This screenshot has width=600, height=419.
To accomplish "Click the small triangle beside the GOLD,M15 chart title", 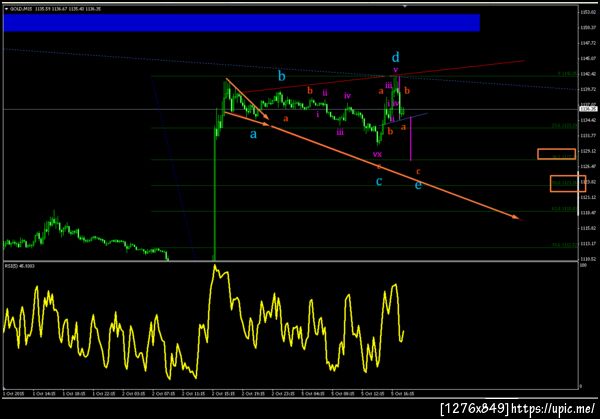I will click(x=7, y=9).
